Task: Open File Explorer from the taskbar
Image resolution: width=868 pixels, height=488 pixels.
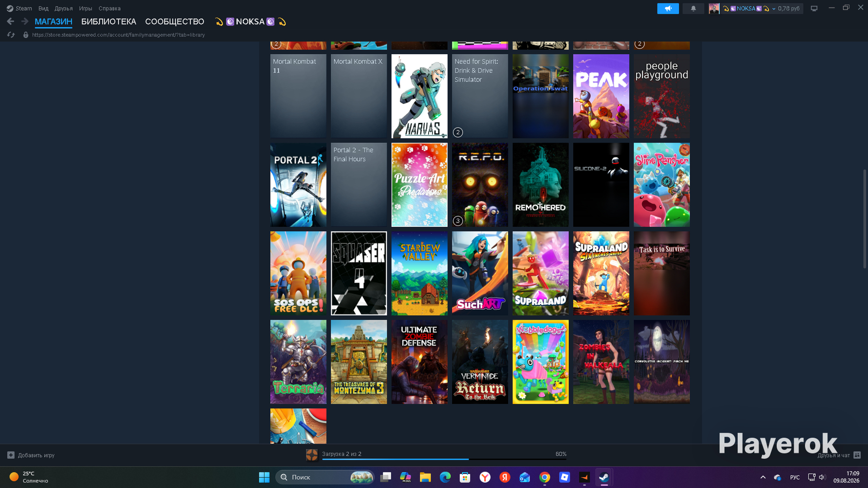Action: point(425,477)
